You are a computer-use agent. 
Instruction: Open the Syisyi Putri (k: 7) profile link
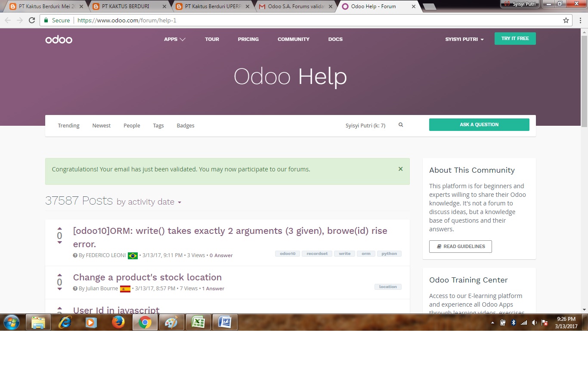pyautogui.click(x=365, y=125)
